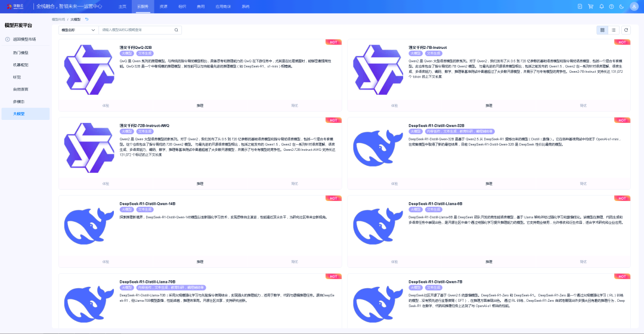Switch to list view

614,30
